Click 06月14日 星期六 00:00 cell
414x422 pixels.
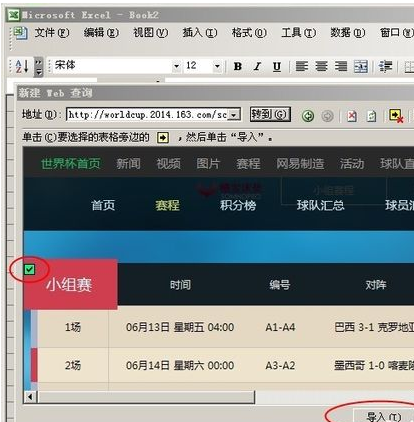pos(180,365)
